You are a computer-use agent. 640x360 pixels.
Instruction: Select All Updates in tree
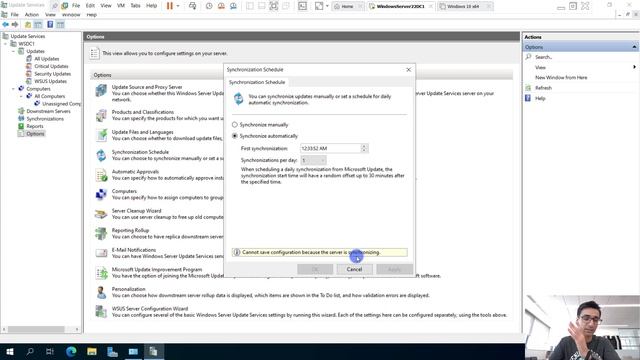(x=47, y=59)
